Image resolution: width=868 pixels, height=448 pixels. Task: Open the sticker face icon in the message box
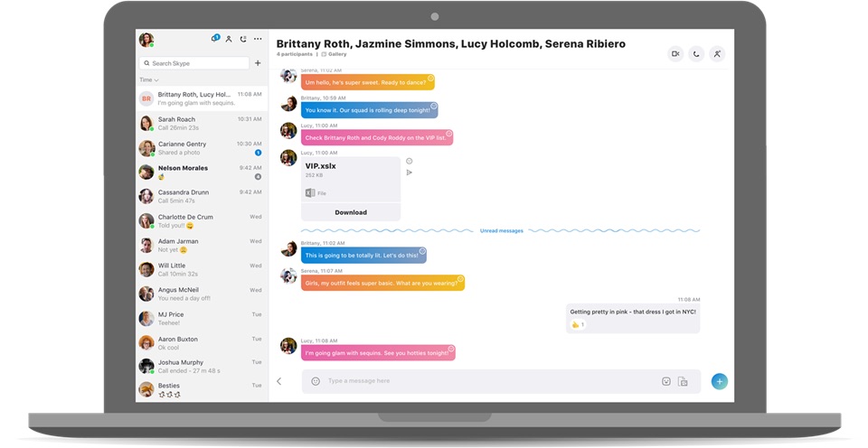pyautogui.click(x=666, y=381)
